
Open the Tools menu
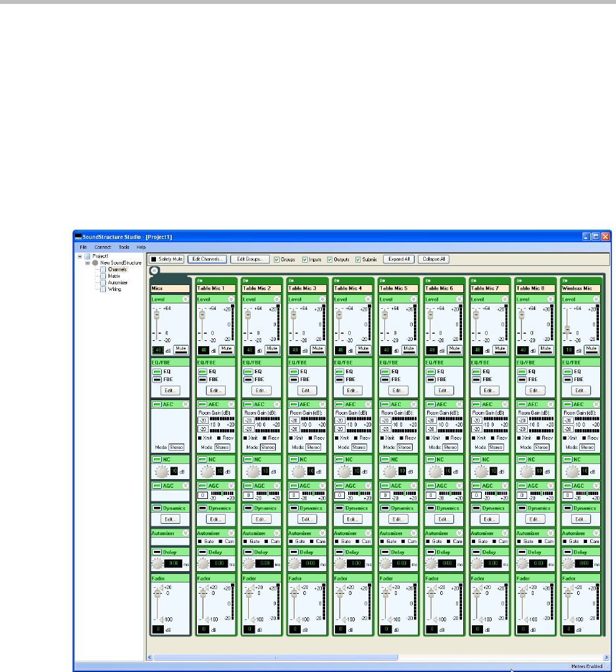pos(124,247)
